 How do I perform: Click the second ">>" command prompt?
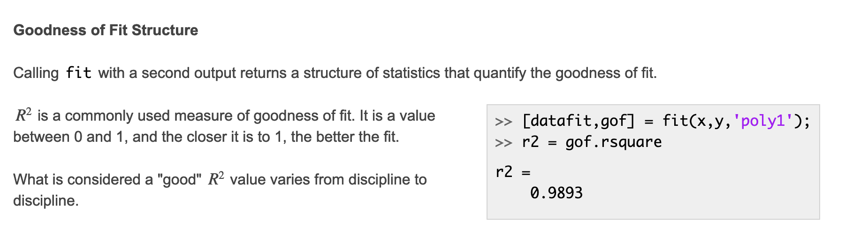point(503,142)
